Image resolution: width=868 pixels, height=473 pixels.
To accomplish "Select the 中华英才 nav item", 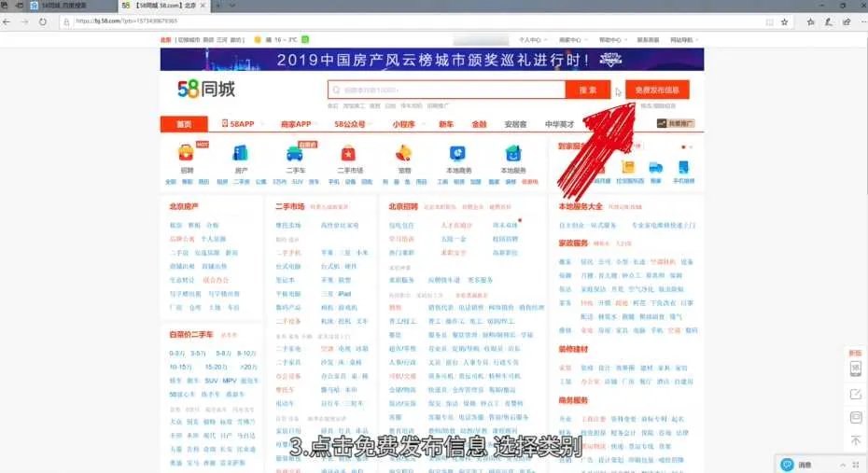I will tap(560, 124).
